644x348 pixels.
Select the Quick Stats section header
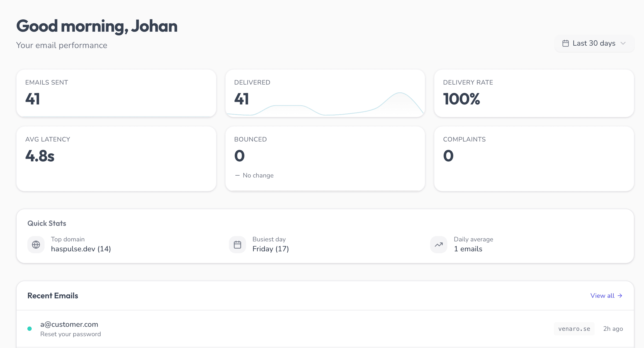(46, 223)
